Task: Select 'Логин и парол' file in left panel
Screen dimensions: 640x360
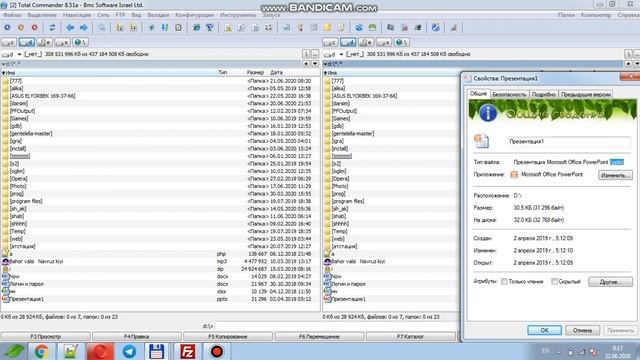Action: point(27,284)
